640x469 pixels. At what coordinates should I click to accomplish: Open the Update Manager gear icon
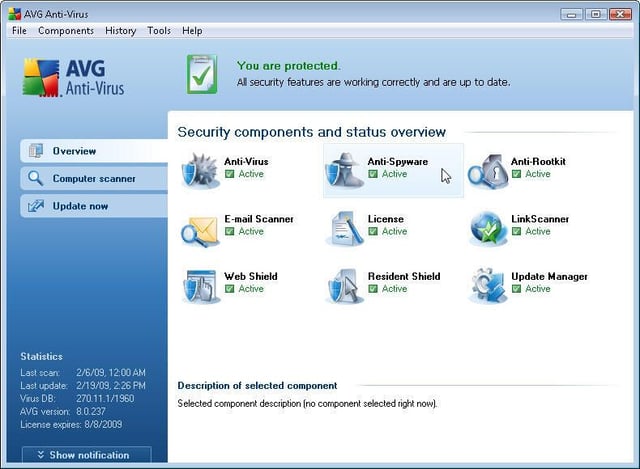pyautogui.click(x=488, y=285)
